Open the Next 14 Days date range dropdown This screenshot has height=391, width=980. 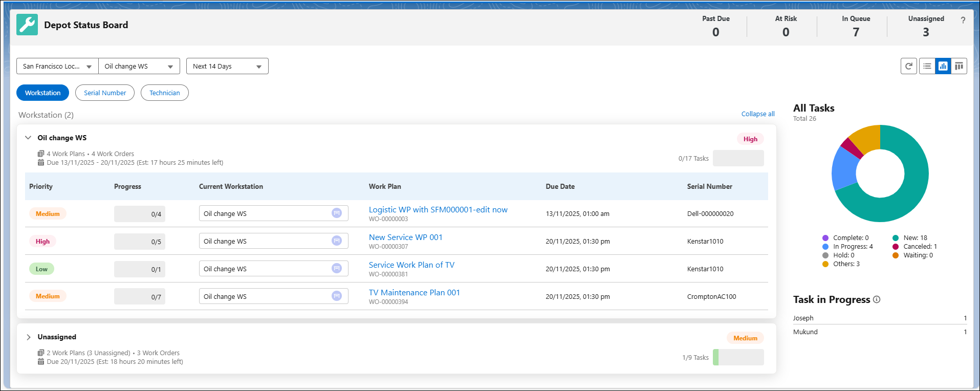click(227, 66)
